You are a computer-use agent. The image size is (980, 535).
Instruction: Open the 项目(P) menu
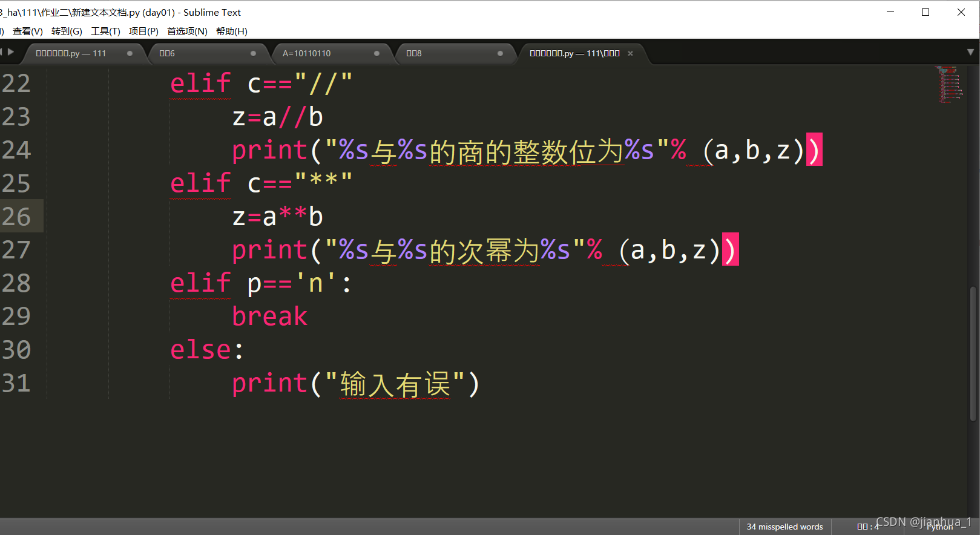point(143,31)
